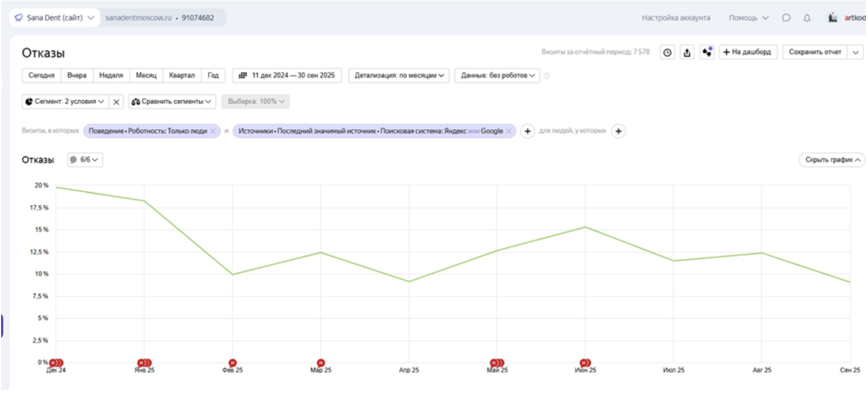Open the date range picker 11 дек 2024
Viewport: 868px width, 402px height.
point(287,76)
